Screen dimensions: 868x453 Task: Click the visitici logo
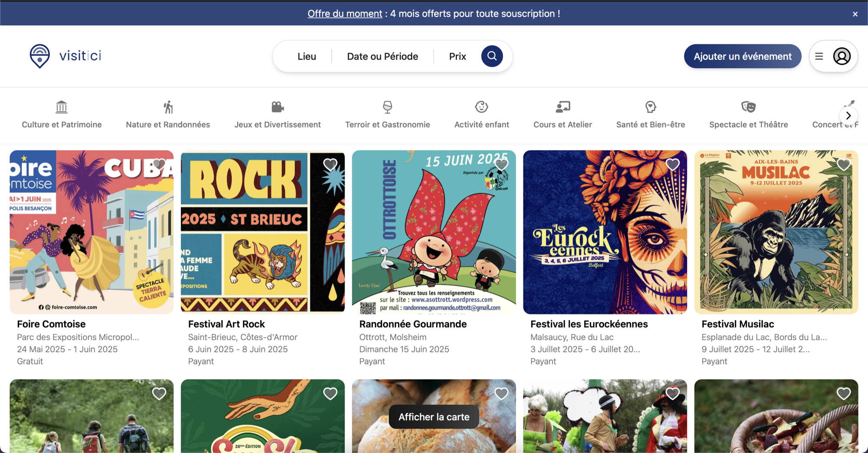click(66, 56)
